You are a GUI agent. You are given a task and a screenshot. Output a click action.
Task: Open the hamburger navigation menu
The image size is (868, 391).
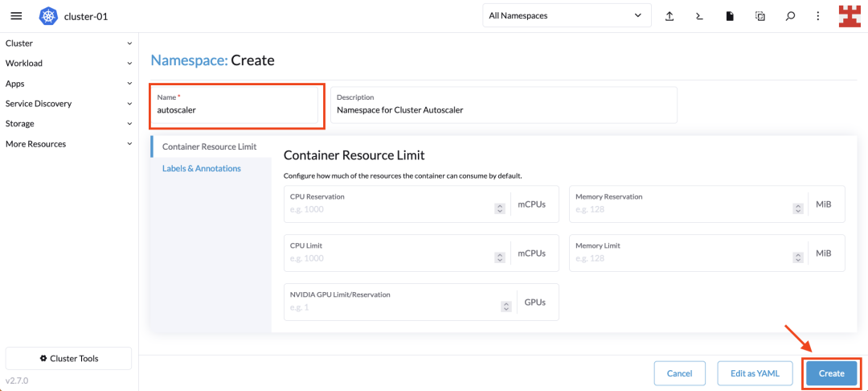17,16
